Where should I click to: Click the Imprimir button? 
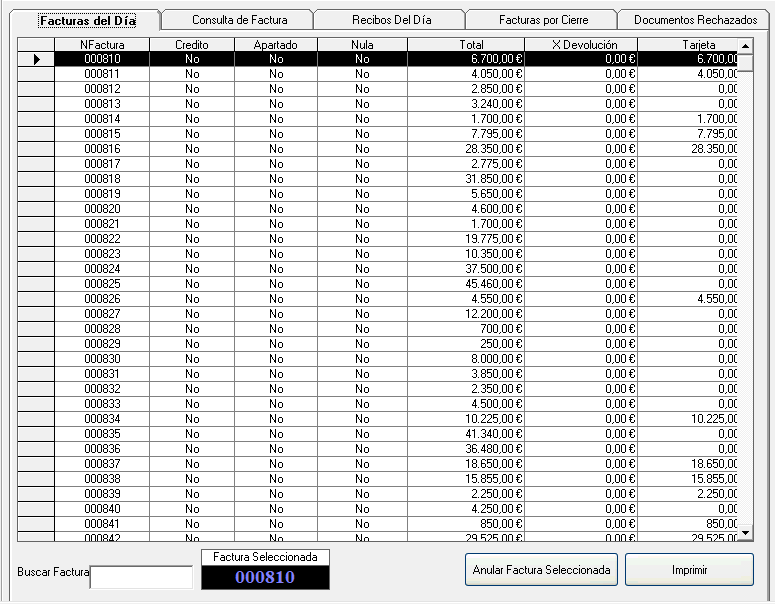689,570
